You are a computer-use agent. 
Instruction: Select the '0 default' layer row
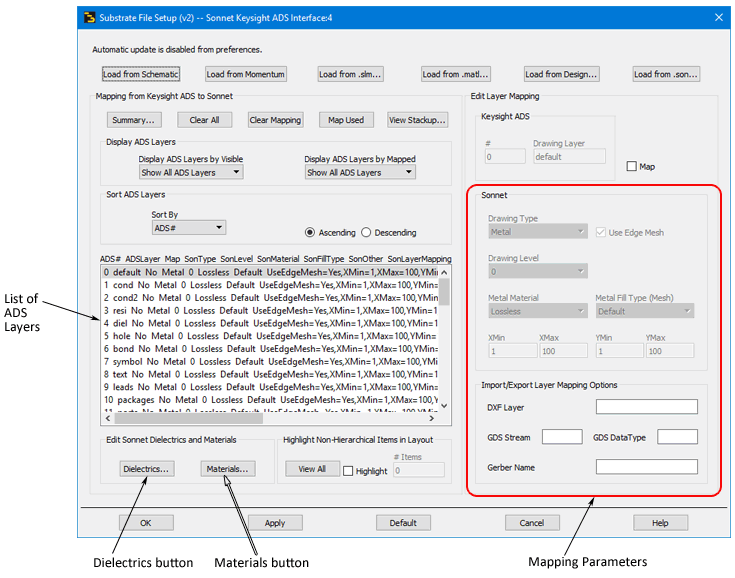pyautogui.click(x=270, y=272)
